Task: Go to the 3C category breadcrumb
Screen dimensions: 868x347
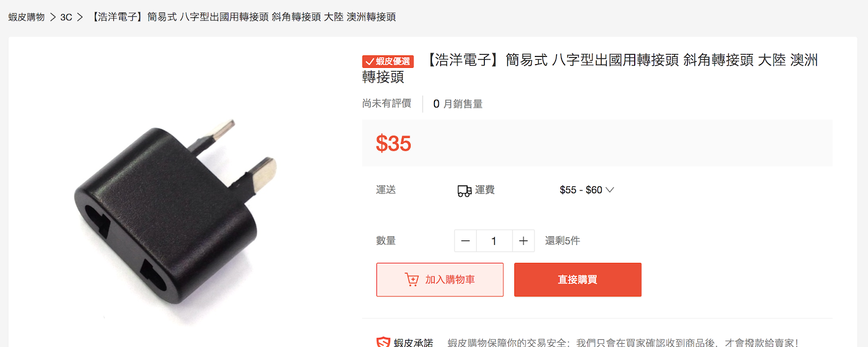Action: pos(66,17)
